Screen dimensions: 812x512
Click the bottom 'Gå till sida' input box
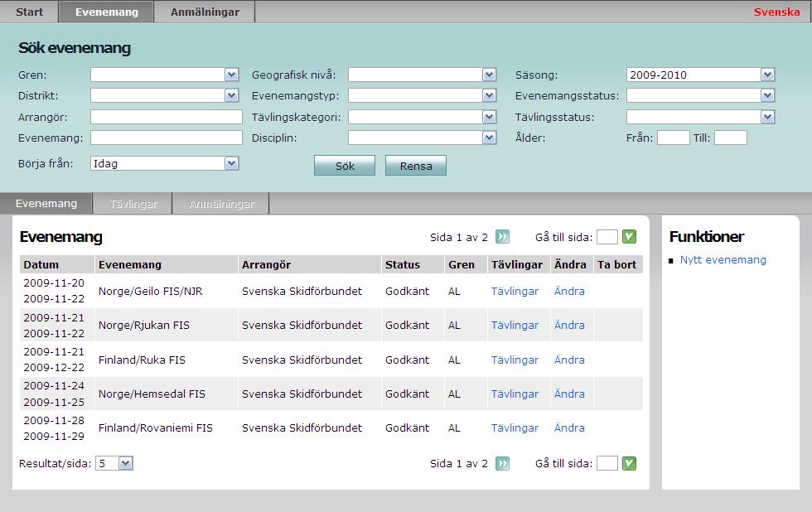pyautogui.click(x=607, y=463)
